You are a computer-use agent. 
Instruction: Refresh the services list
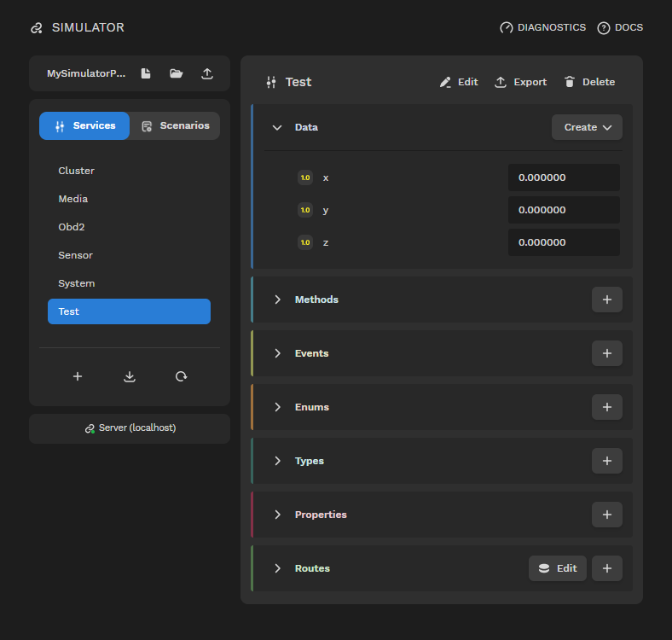(x=181, y=376)
